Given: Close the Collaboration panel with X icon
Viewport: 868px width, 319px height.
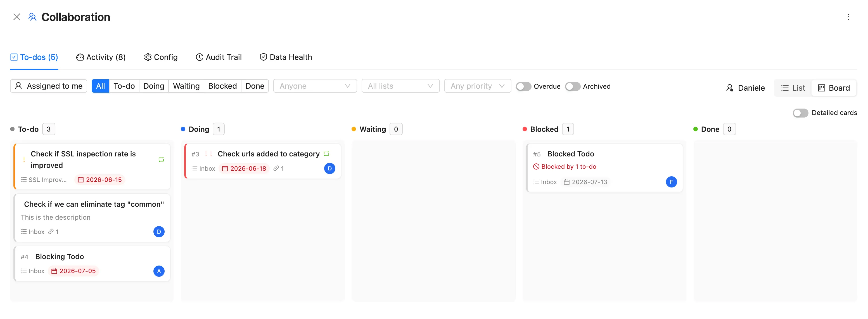Looking at the screenshot, I should point(16,17).
